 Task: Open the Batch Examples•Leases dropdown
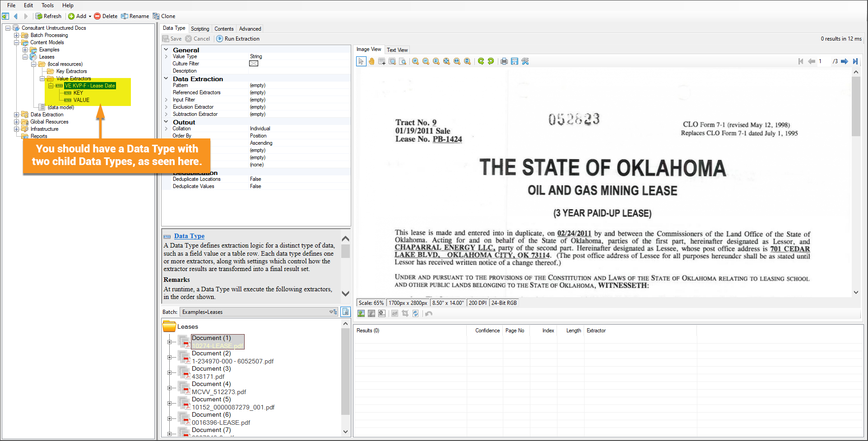tap(259, 312)
